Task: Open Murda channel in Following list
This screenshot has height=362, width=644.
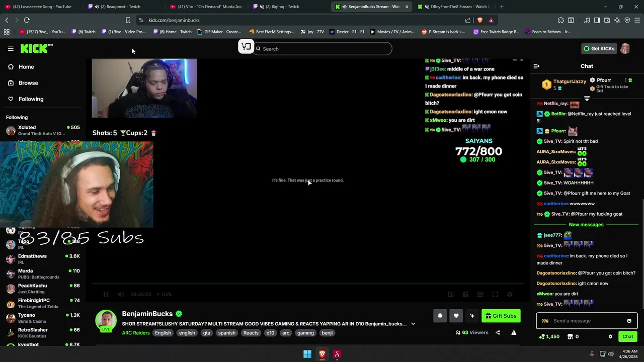Action: pyautogui.click(x=43, y=274)
